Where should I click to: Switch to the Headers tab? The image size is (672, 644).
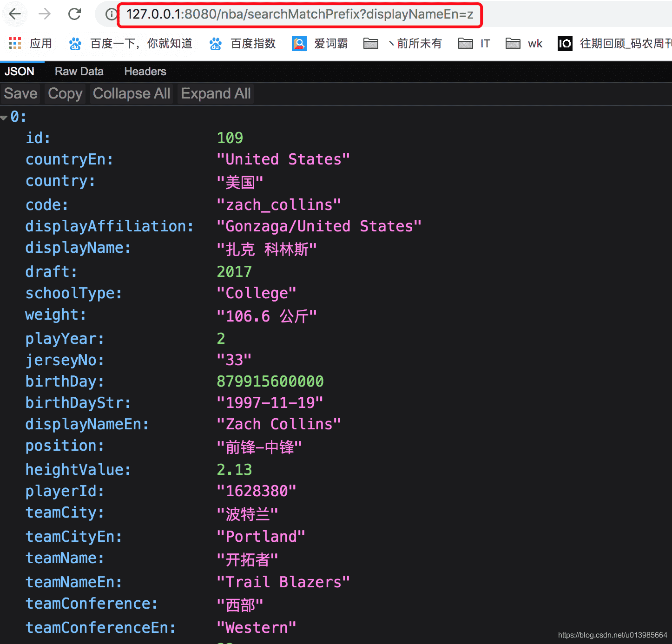145,72
